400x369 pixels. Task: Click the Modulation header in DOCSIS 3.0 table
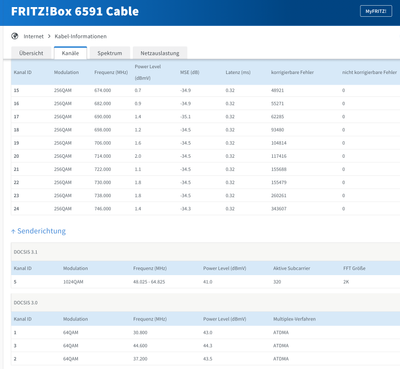click(x=76, y=319)
